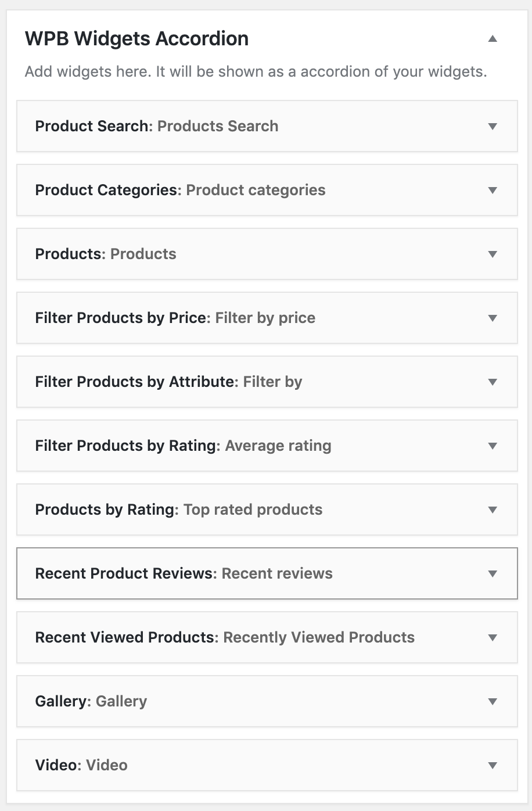Select the Recent Product Reviews title
The height and width of the screenshot is (811, 532).
click(184, 573)
